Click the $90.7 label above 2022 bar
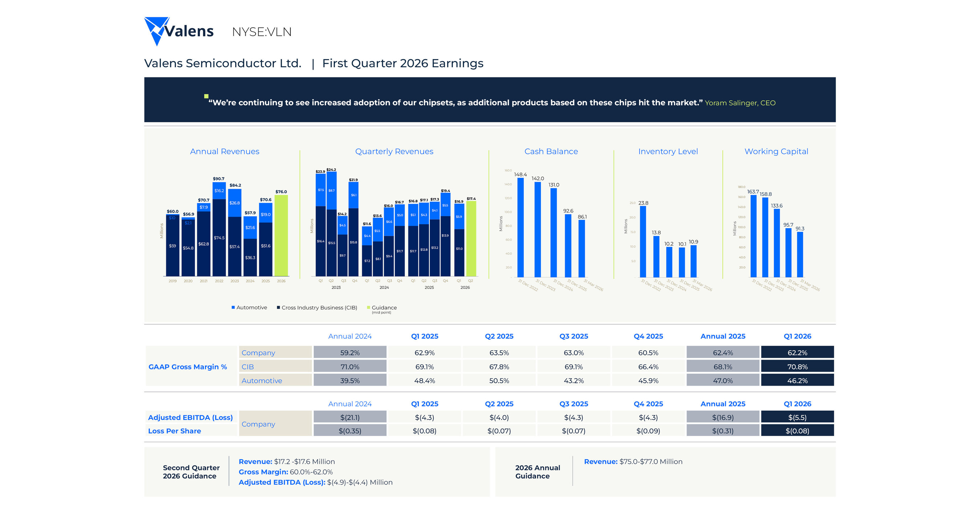The width and height of the screenshot is (980, 513). (219, 179)
